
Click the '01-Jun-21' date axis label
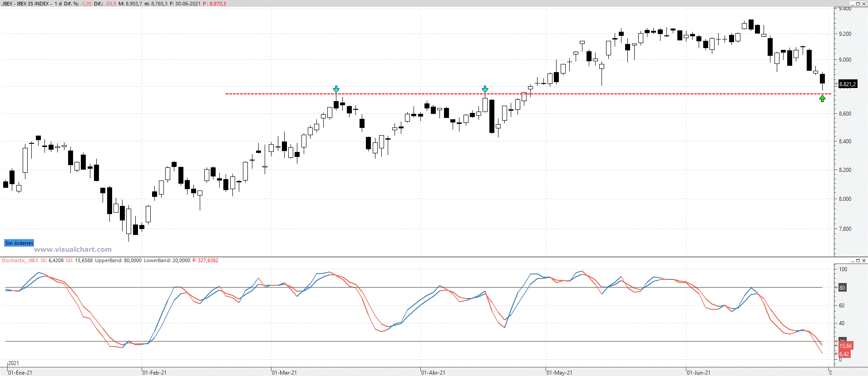pos(699,373)
